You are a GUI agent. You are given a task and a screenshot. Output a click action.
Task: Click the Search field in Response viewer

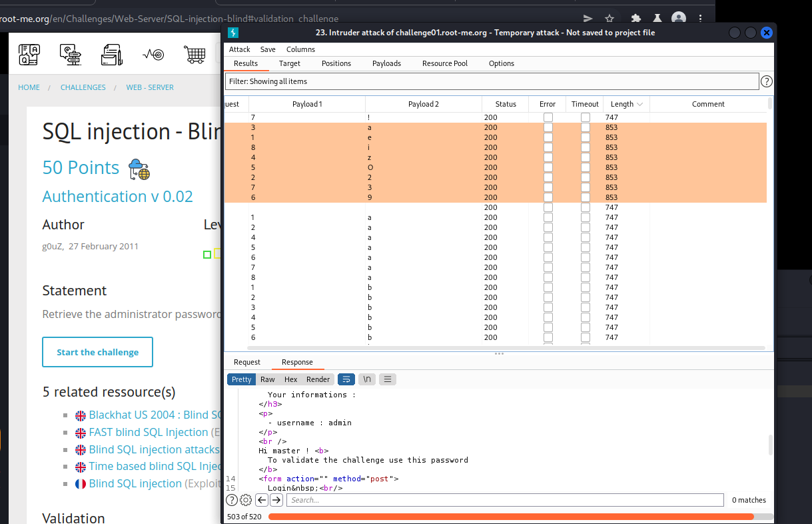pos(505,500)
